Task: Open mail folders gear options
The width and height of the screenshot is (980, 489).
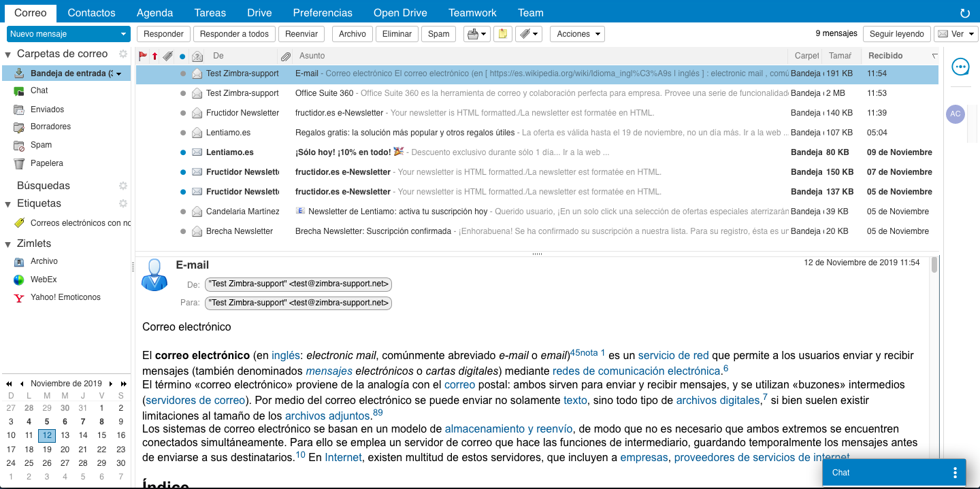Action: [x=123, y=54]
